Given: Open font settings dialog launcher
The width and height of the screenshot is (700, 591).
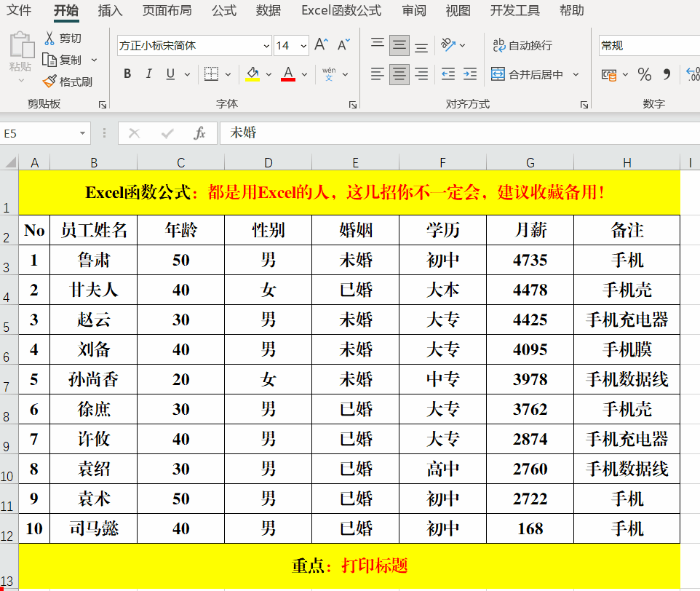Looking at the screenshot, I should coord(353,105).
